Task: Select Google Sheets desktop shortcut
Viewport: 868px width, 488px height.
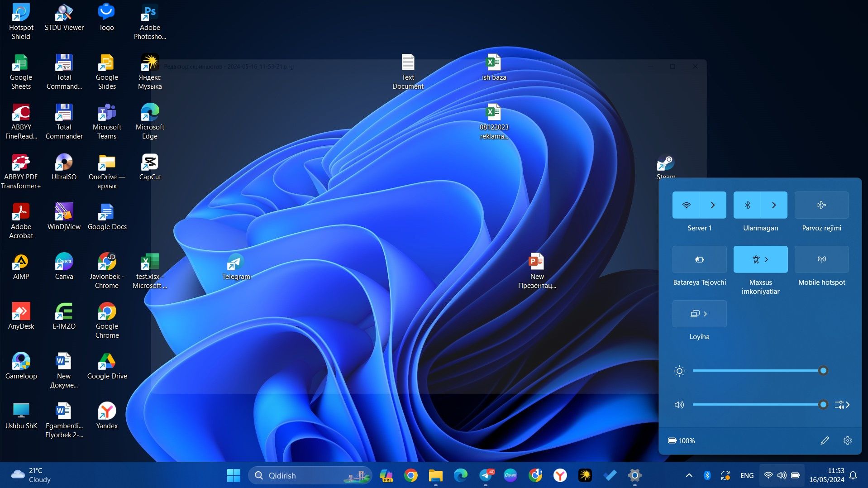Action: coord(21,72)
